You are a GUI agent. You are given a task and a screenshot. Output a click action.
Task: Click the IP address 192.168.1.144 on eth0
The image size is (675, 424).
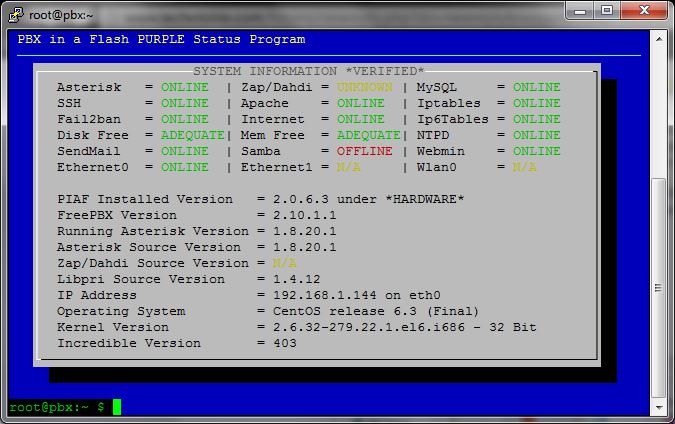[356, 295]
